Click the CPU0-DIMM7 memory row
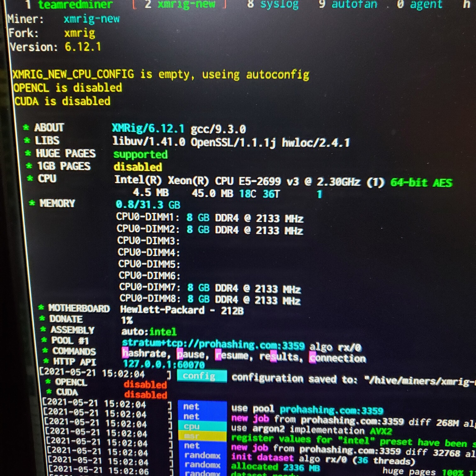476x476 pixels. [210, 288]
